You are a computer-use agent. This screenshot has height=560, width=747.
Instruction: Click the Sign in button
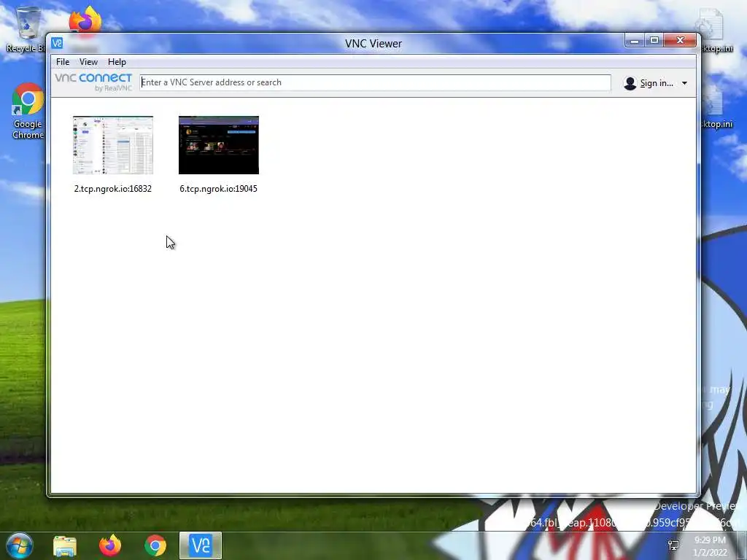(657, 83)
